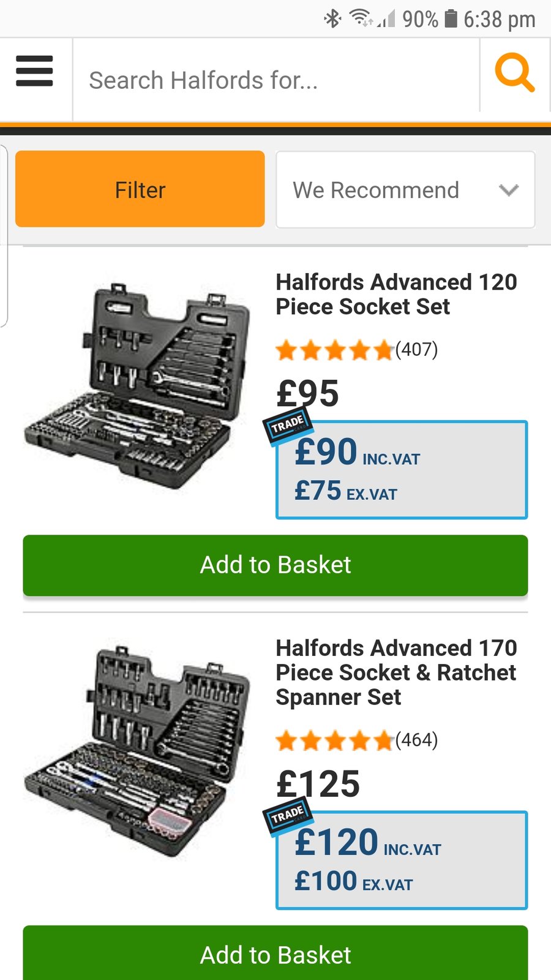Viewport: 551px width, 980px height.
Task: Tap the Wi-Fi status icon
Action: click(x=361, y=18)
